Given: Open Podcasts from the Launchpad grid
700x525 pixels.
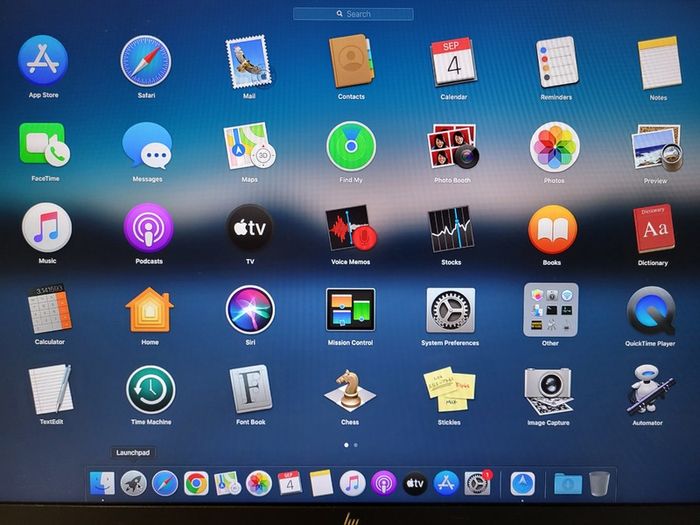Looking at the screenshot, I should pyautogui.click(x=149, y=228).
